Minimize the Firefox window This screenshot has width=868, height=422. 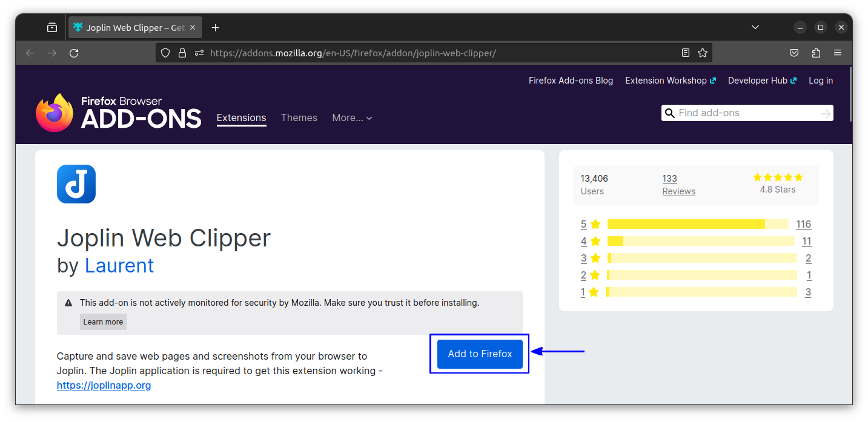pyautogui.click(x=800, y=27)
